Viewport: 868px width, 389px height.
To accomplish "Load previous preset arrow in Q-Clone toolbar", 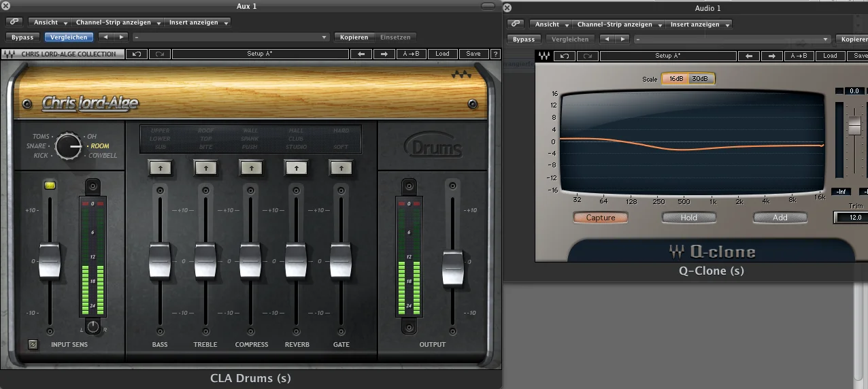I will [x=749, y=56].
